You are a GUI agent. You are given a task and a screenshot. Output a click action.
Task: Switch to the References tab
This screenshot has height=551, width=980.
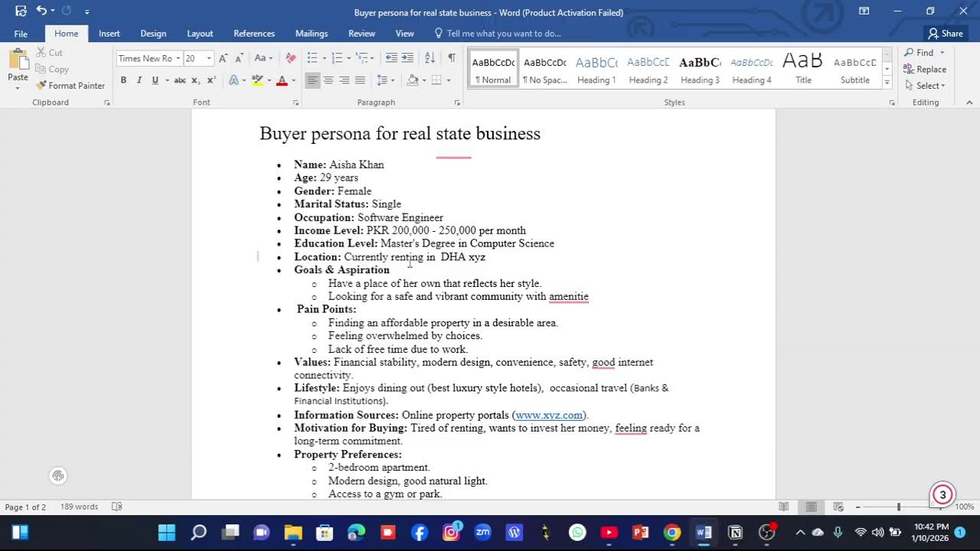pos(254,34)
